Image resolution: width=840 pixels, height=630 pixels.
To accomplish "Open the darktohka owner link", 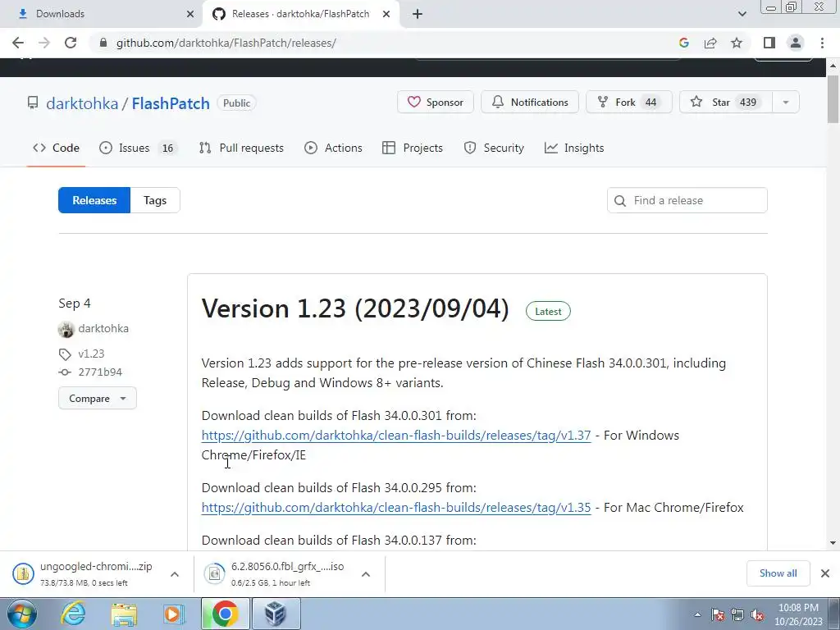I will tap(82, 103).
